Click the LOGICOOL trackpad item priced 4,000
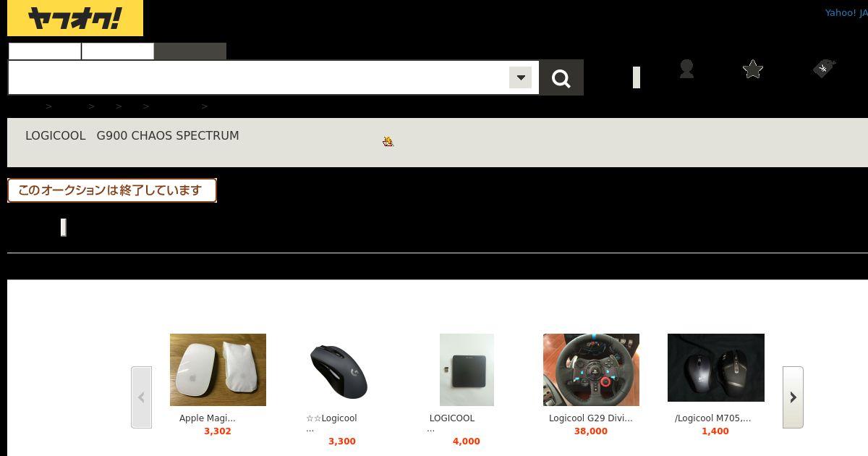Screen dimensions: 868x456 (452, 418)
